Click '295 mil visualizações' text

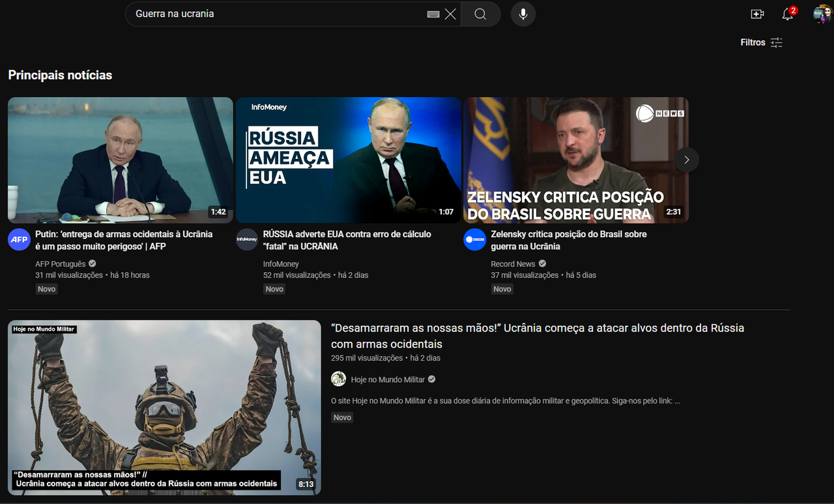click(x=367, y=358)
